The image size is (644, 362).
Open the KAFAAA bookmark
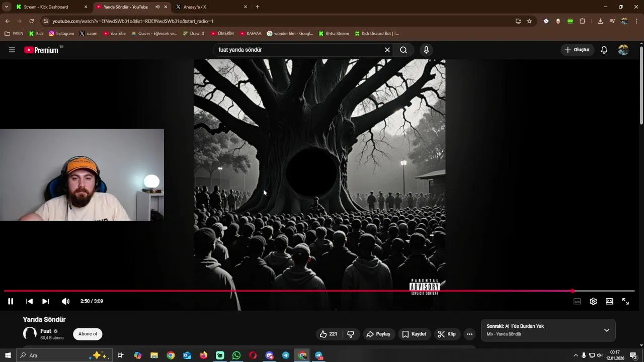[x=251, y=34]
